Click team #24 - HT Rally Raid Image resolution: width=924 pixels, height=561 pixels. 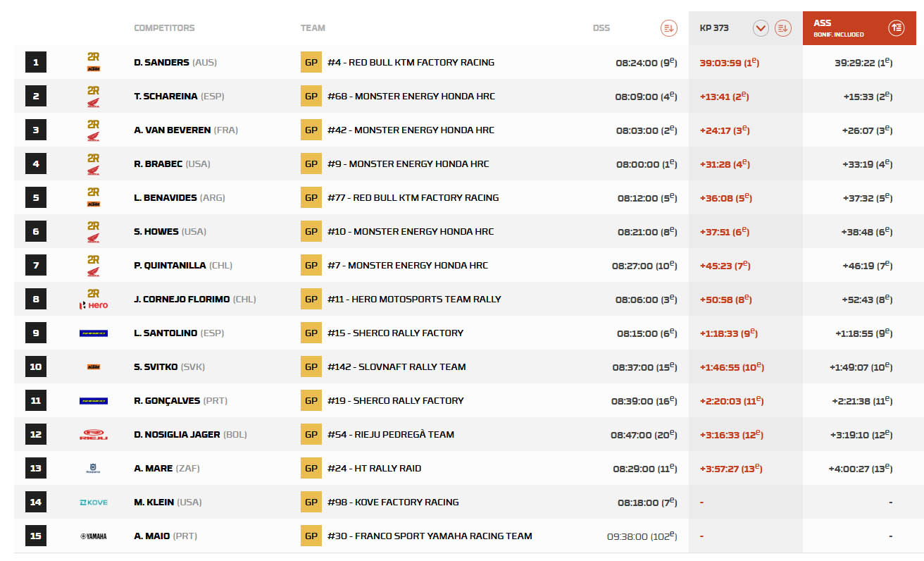(375, 468)
